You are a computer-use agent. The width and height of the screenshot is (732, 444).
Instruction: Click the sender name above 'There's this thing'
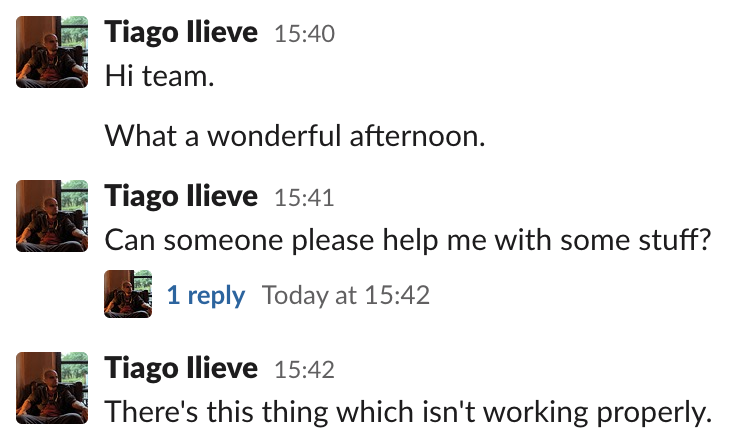pos(181,369)
